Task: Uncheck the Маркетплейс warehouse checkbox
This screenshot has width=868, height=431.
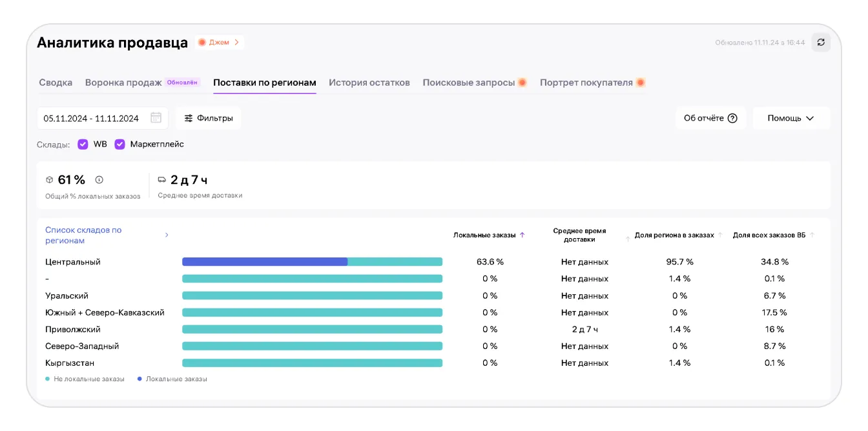Action: 119,145
